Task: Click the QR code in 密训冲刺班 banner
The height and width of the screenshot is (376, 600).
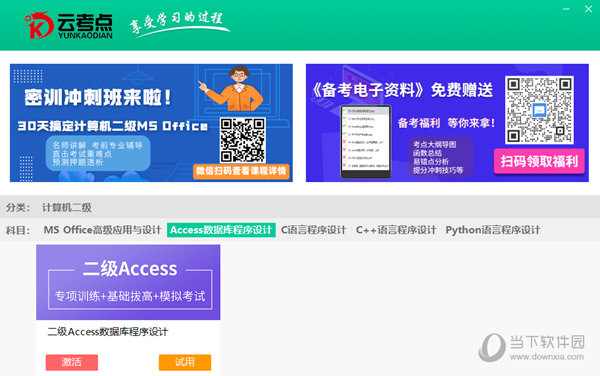Action: (x=243, y=140)
